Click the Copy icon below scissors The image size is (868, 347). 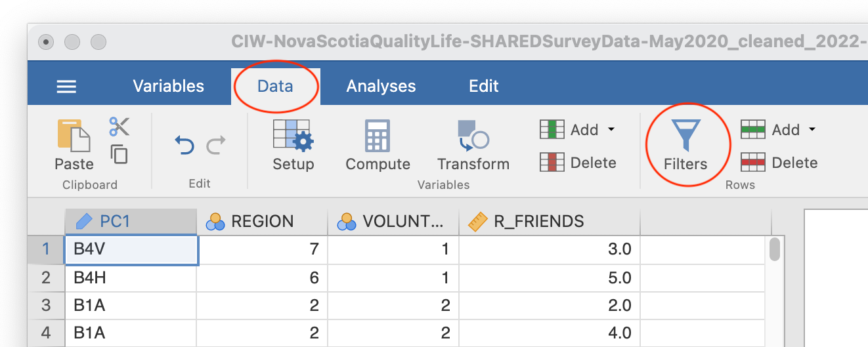click(x=119, y=154)
